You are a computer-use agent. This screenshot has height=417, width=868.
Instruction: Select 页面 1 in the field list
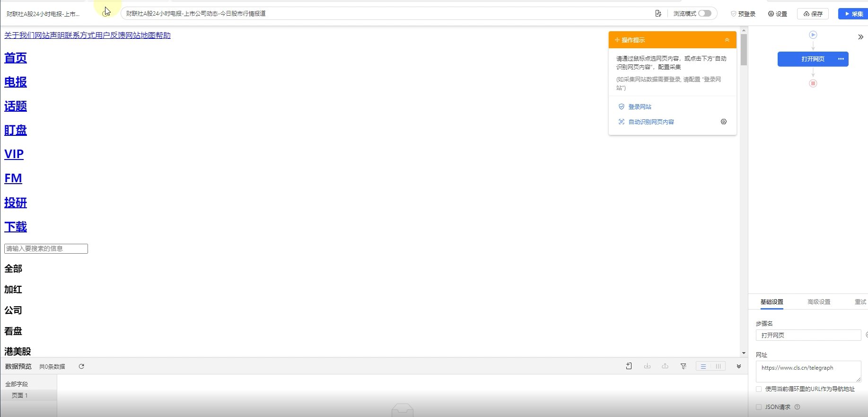click(20, 395)
